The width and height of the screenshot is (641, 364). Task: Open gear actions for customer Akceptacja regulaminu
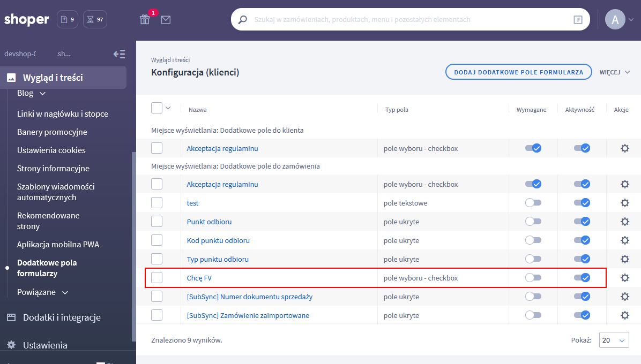click(x=624, y=148)
